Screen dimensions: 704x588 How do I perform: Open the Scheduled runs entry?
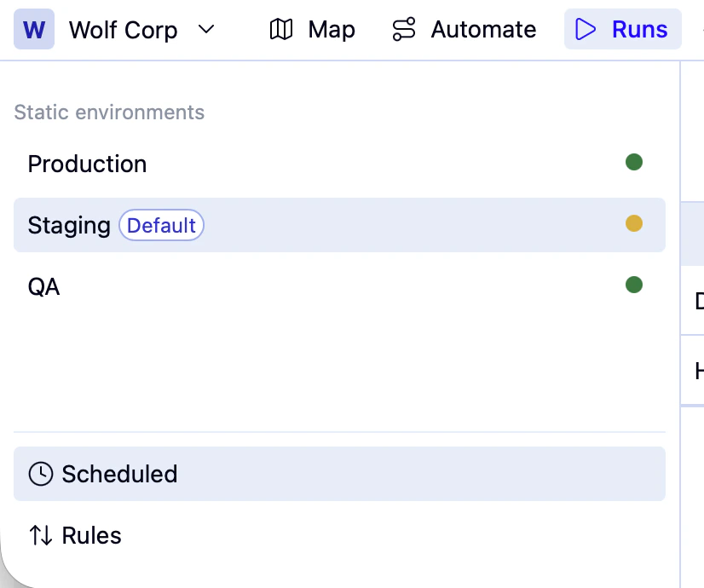pyautogui.click(x=119, y=474)
